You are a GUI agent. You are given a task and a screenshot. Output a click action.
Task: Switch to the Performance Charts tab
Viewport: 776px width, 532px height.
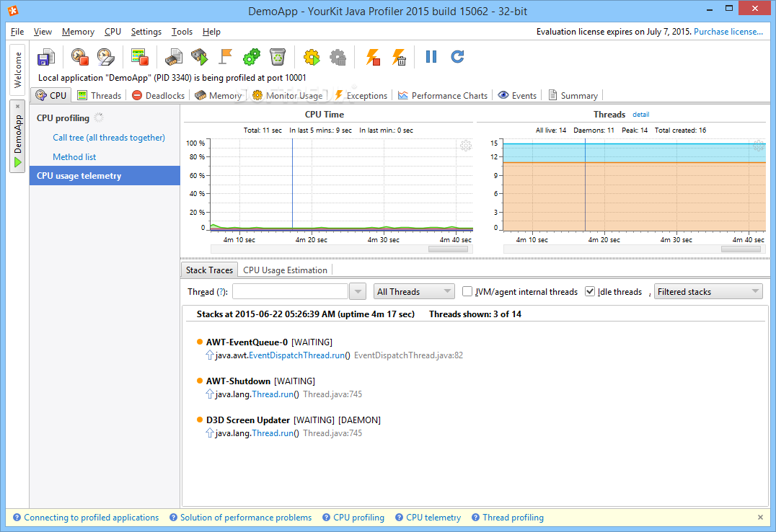(x=442, y=95)
